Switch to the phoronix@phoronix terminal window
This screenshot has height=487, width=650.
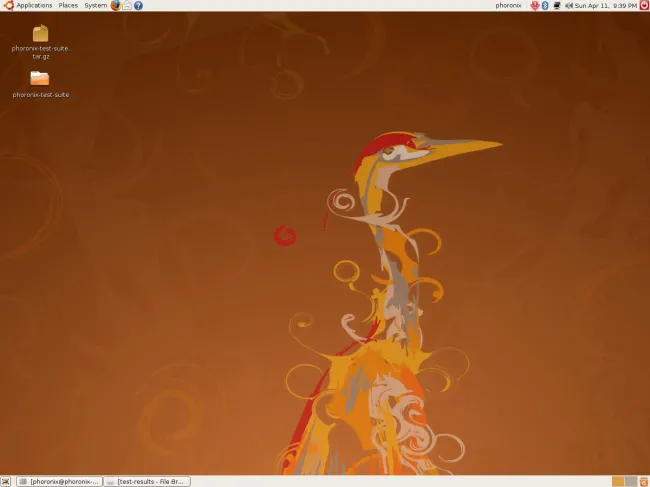click(x=60, y=481)
